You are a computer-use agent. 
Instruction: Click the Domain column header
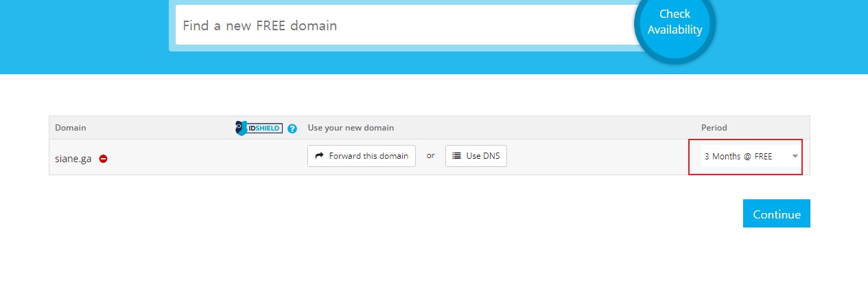71,128
